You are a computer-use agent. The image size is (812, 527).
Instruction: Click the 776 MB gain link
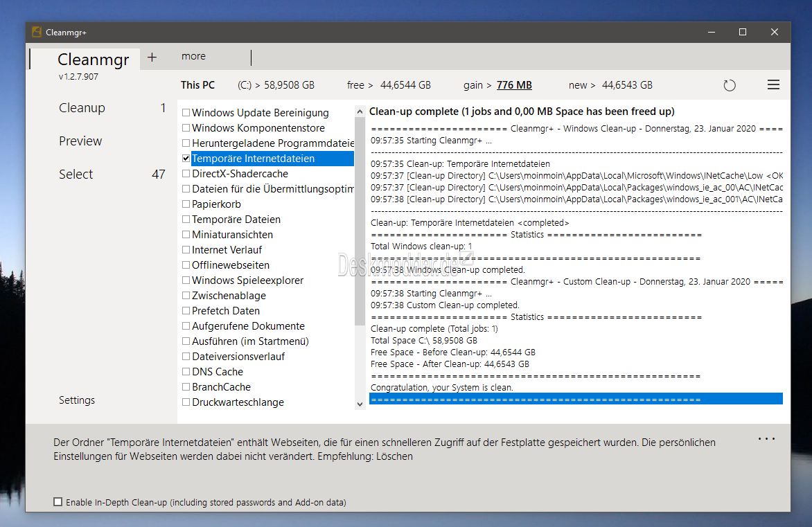pyautogui.click(x=514, y=85)
